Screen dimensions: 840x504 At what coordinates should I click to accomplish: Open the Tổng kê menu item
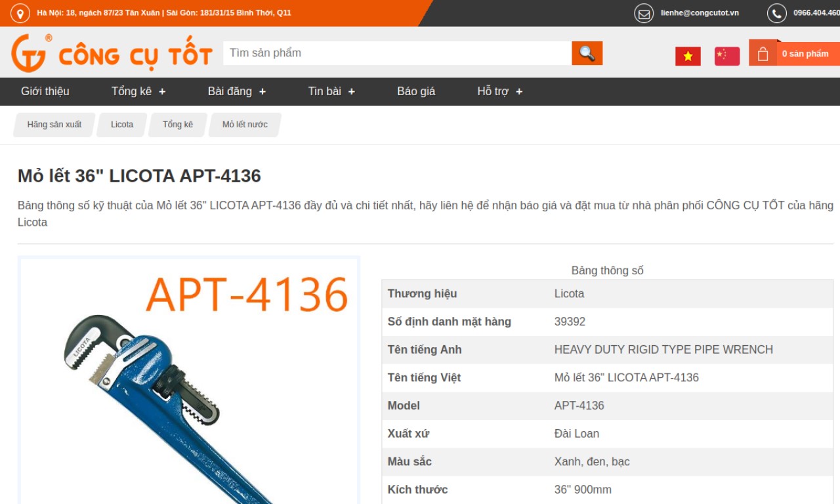[131, 91]
